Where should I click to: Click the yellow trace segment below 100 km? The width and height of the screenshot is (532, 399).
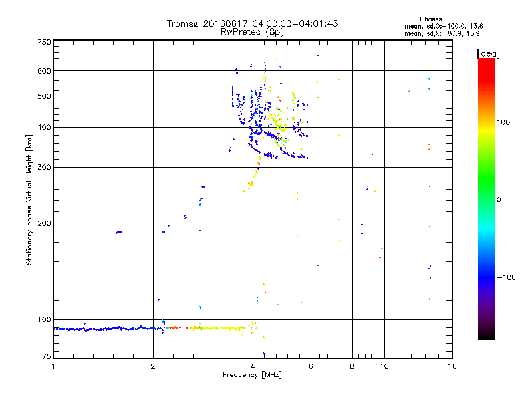coord(216,328)
